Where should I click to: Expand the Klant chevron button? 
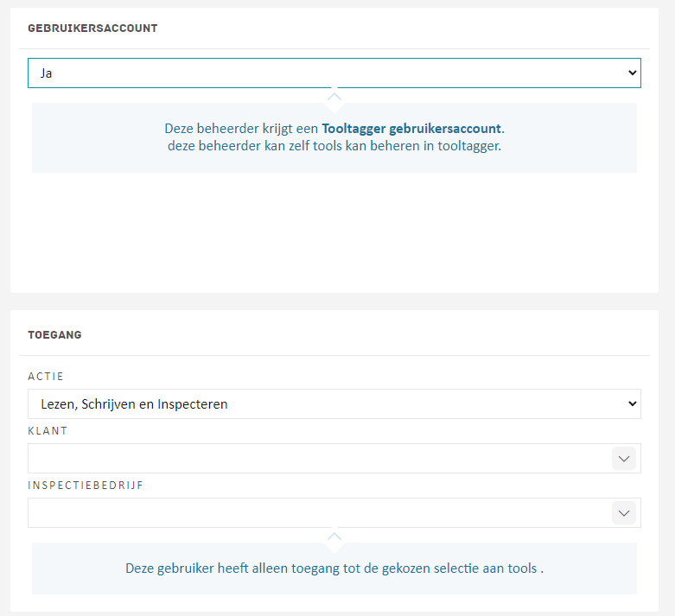[x=624, y=459]
